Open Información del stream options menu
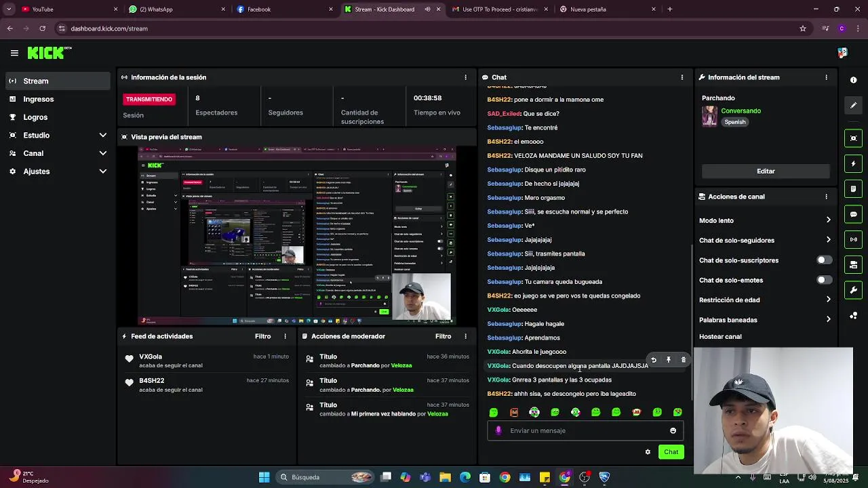The width and height of the screenshot is (868, 488). point(826,77)
